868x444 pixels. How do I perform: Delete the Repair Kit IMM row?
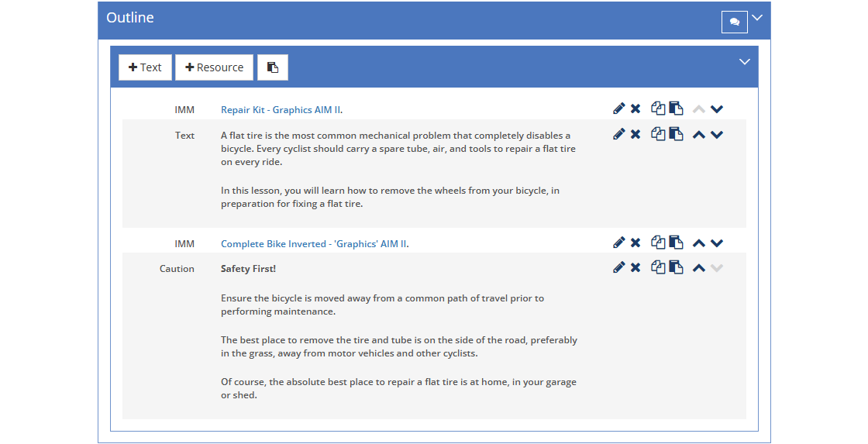(x=635, y=108)
